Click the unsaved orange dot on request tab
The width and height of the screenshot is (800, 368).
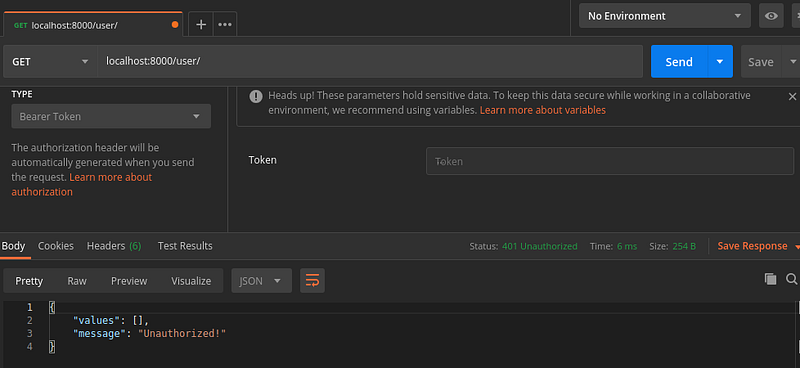pyautogui.click(x=175, y=24)
